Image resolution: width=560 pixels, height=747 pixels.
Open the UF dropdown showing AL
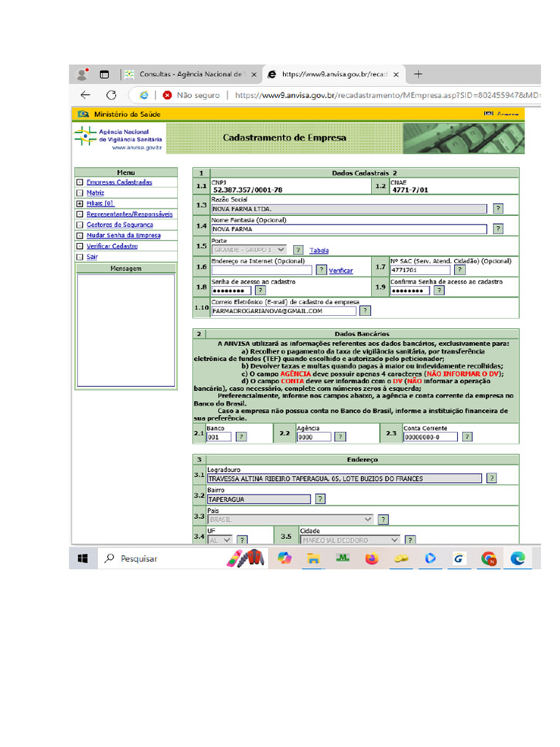click(220, 541)
